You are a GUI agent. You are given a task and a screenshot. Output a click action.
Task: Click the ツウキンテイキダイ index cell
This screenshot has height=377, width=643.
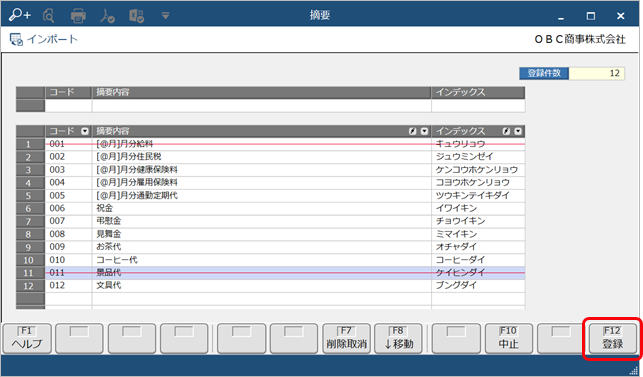(478, 196)
